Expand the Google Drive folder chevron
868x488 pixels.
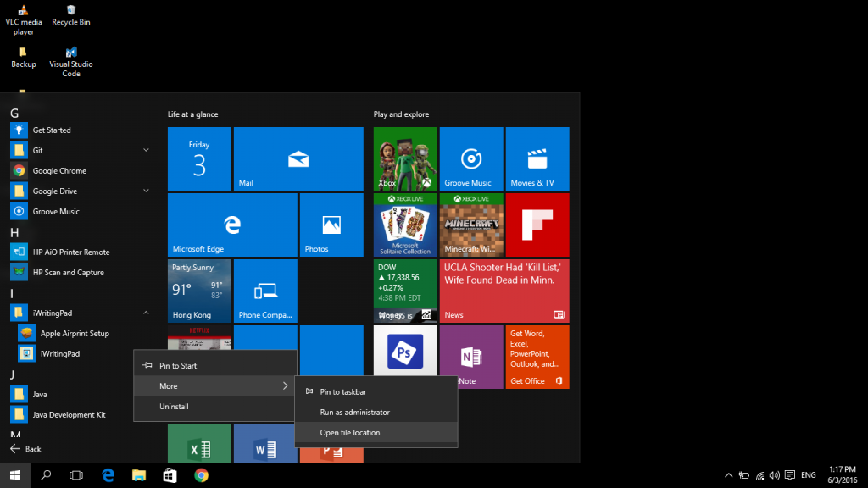click(146, 191)
